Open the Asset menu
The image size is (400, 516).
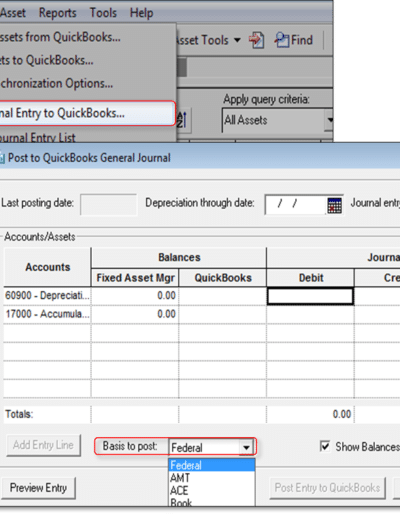tap(13, 13)
